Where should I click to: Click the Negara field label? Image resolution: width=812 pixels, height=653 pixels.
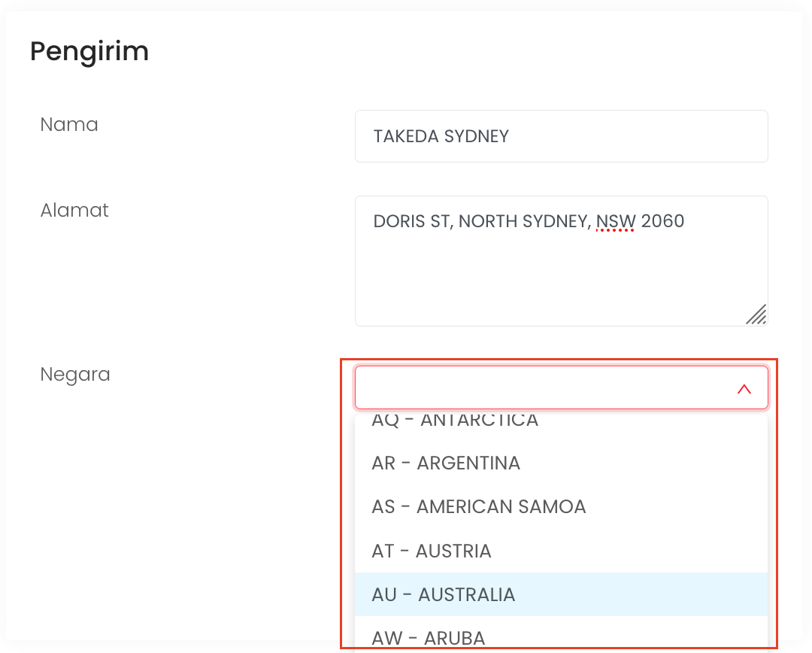point(75,374)
